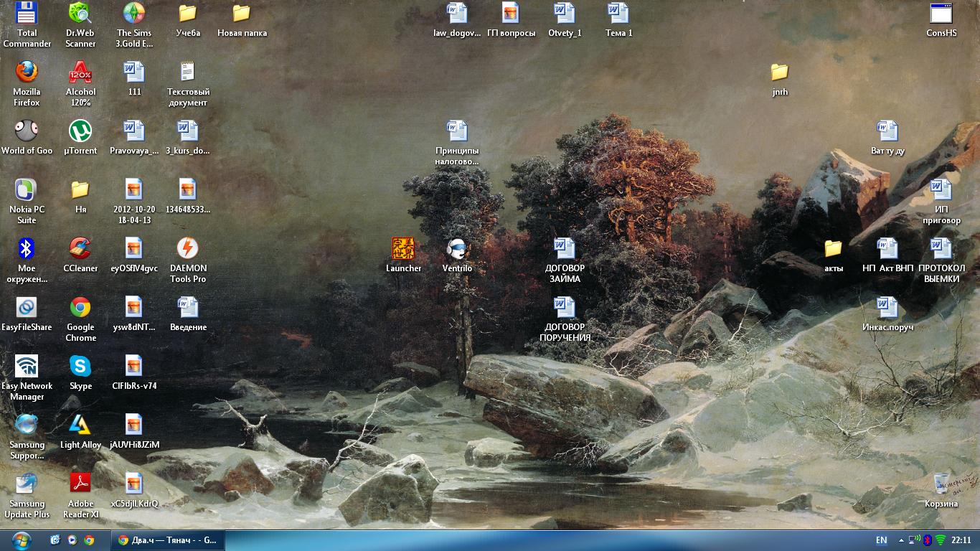980x551 pixels.
Task: Select the Учеба folder
Action: click(188, 19)
